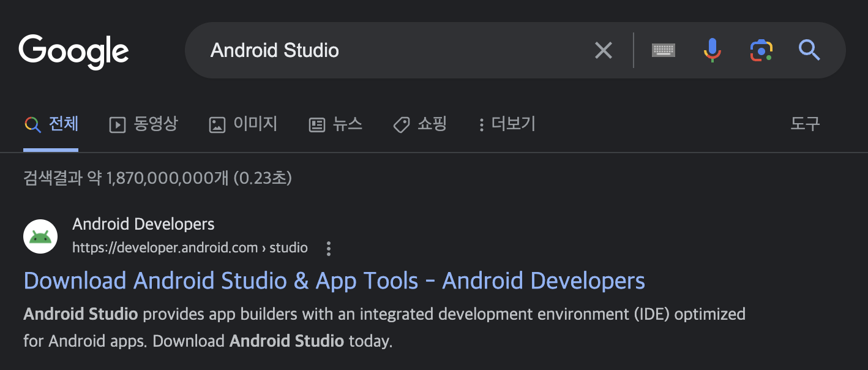Expand the 더보기 menu

click(507, 124)
